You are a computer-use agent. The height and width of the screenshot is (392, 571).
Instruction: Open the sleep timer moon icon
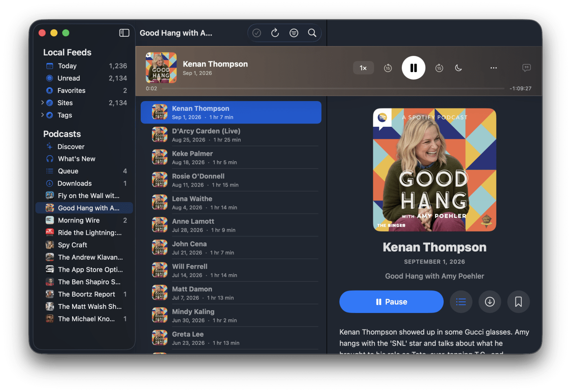pyautogui.click(x=458, y=68)
